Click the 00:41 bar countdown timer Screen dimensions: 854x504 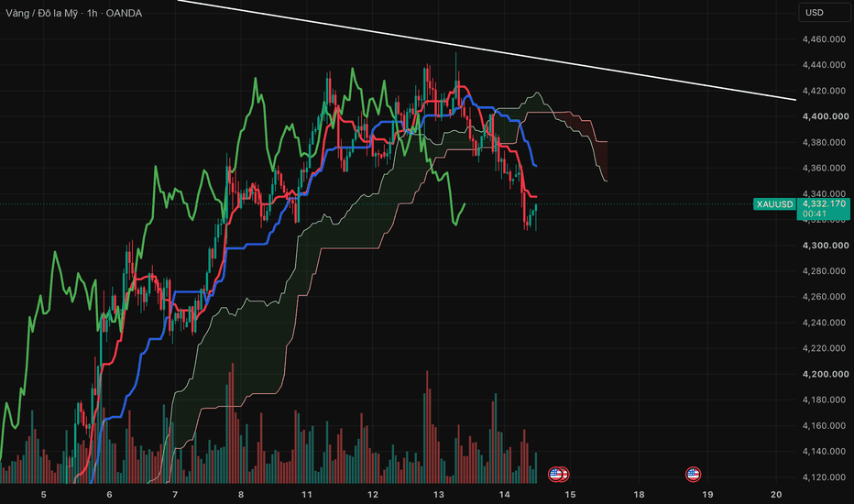pos(815,214)
